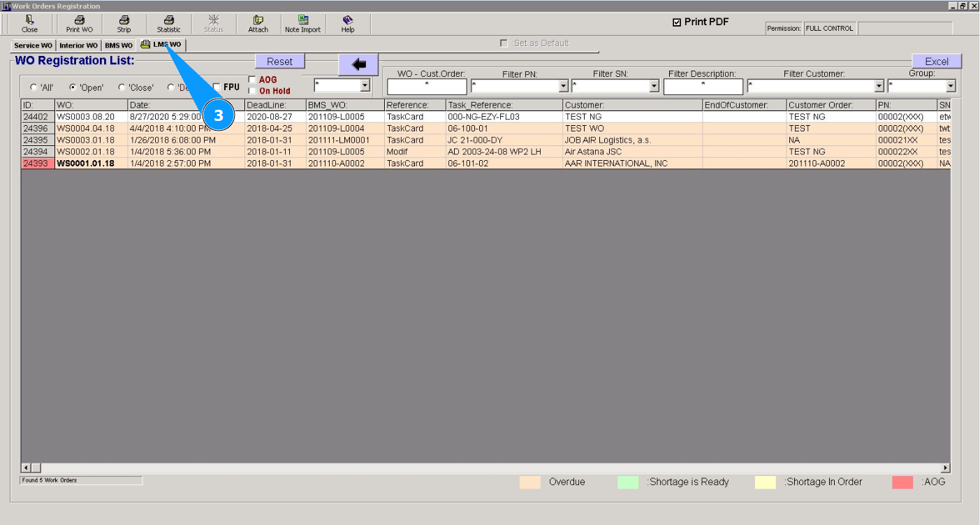Click the Customer Order column header
Viewport: 980px width, 525px height.
point(831,105)
